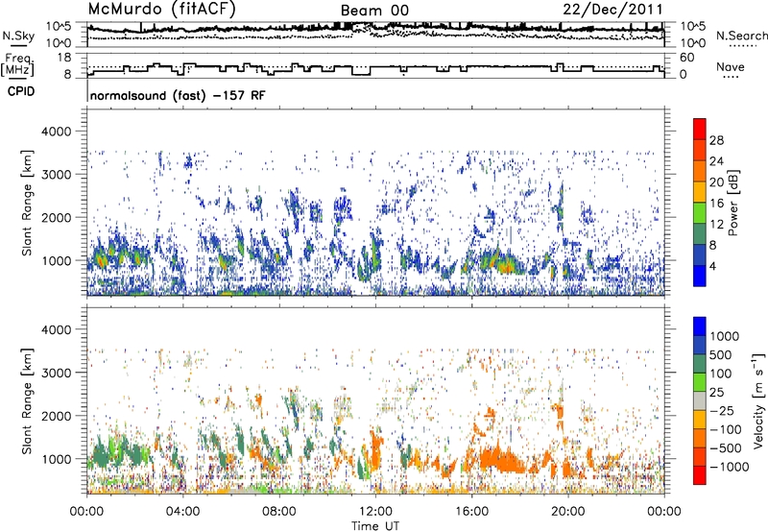This screenshot has height=532, width=768.
Task: Click the 04:00 time axis tick label
Action: pyautogui.click(x=182, y=512)
